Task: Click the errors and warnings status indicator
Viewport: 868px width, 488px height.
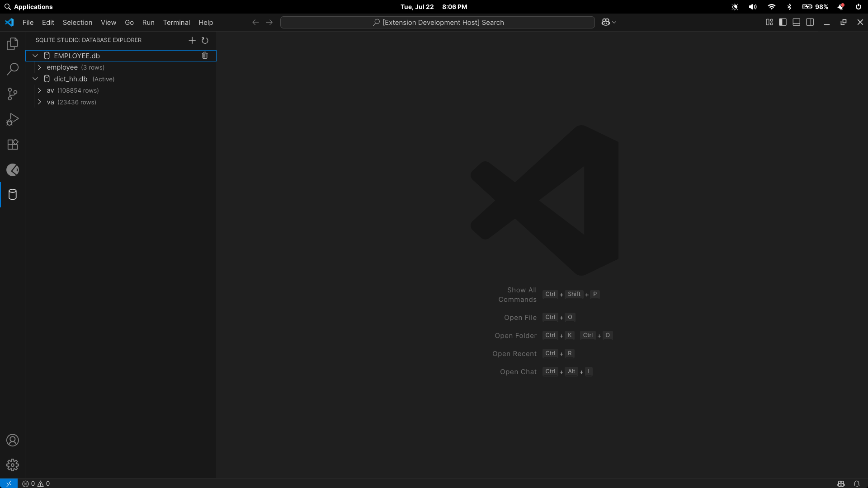Action: (36, 483)
